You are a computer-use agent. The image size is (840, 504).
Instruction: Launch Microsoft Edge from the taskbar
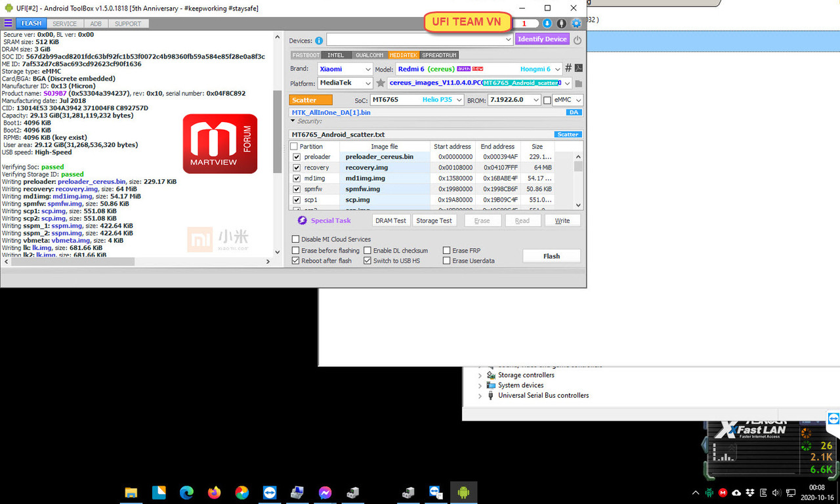[x=186, y=492]
